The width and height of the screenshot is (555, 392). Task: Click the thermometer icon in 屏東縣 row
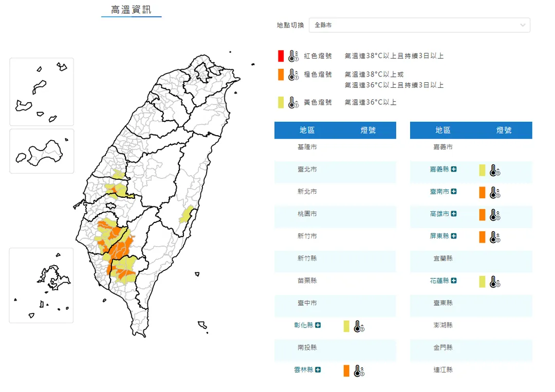point(494,237)
